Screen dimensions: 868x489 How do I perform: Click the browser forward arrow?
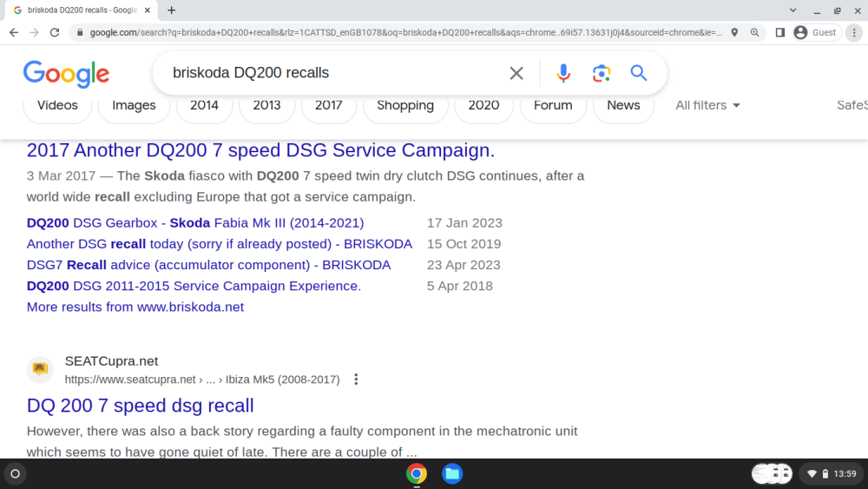pos(35,33)
